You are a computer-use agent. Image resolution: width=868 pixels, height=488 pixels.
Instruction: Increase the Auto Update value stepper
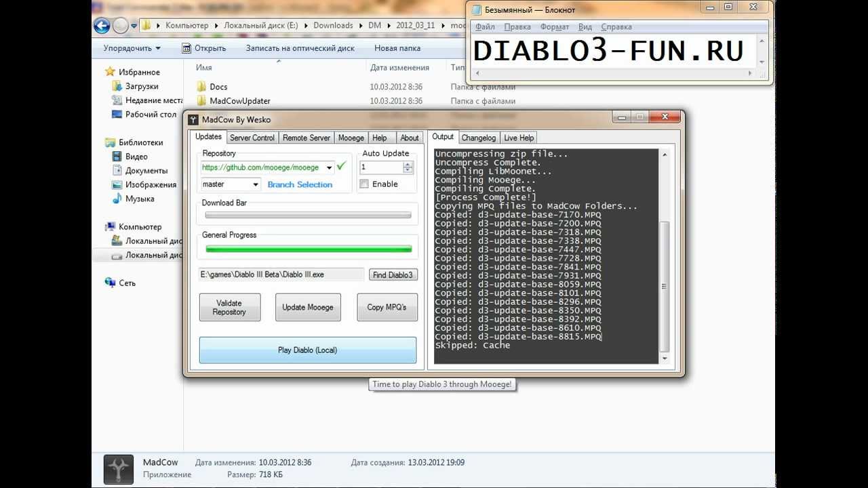(408, 164)
